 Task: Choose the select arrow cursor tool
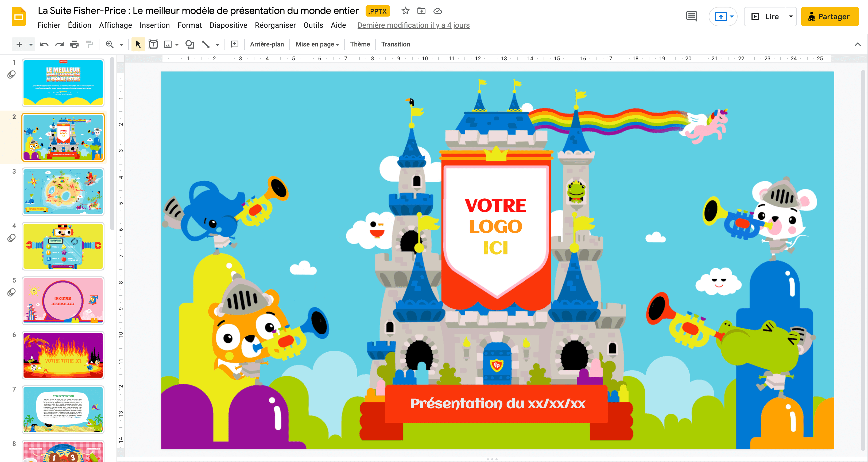tap(138, 44)
